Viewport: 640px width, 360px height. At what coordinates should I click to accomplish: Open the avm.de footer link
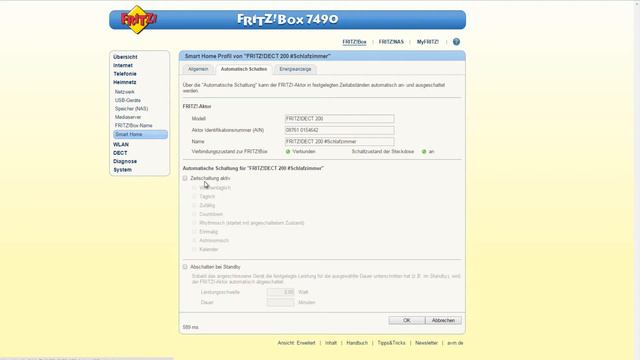455,343
